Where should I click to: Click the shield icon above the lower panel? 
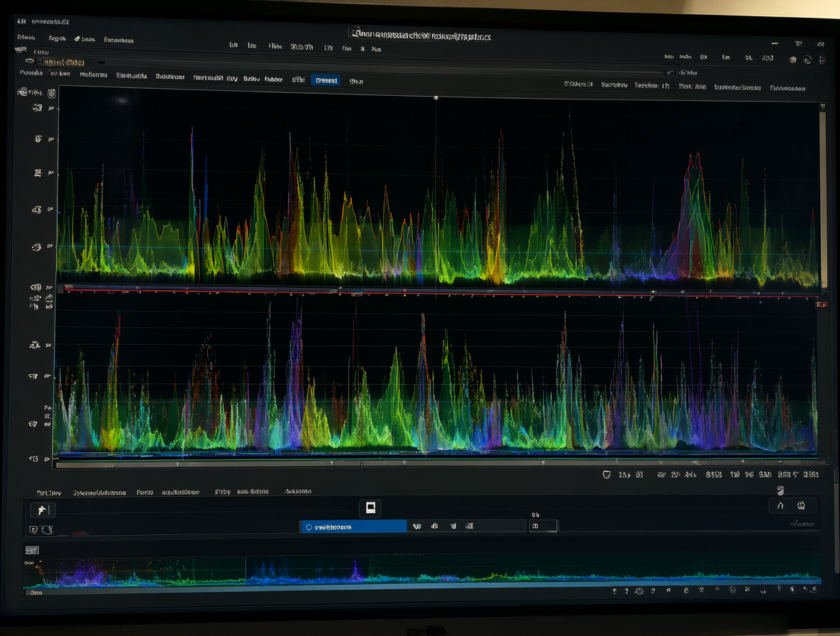coord(607,475)
